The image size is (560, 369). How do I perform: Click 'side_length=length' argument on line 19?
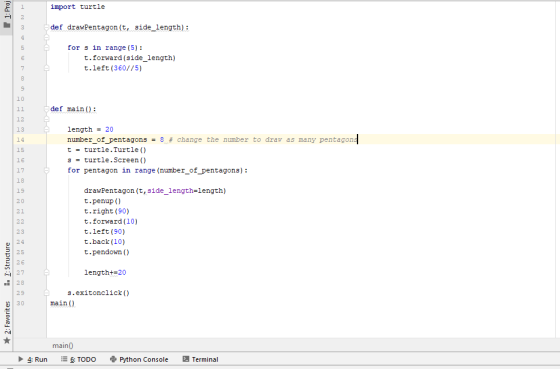(x=185, y=191)
